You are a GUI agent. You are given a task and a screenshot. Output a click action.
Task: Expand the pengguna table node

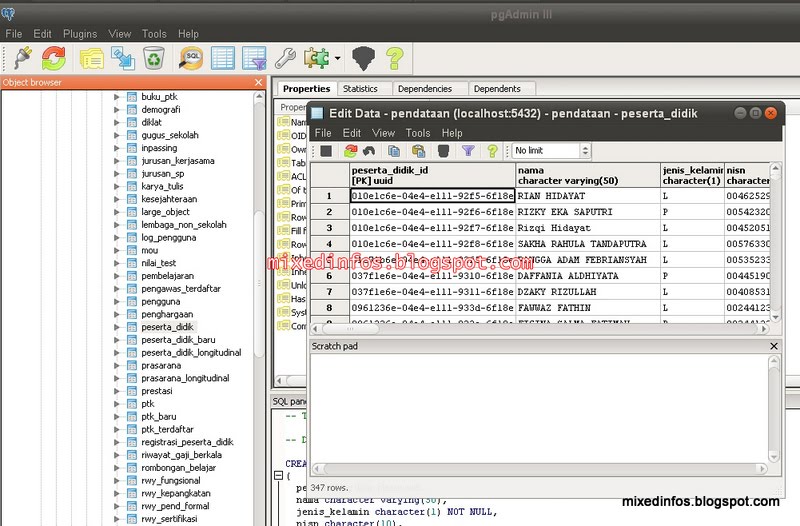pyautogui.click(x=116, y=302)
